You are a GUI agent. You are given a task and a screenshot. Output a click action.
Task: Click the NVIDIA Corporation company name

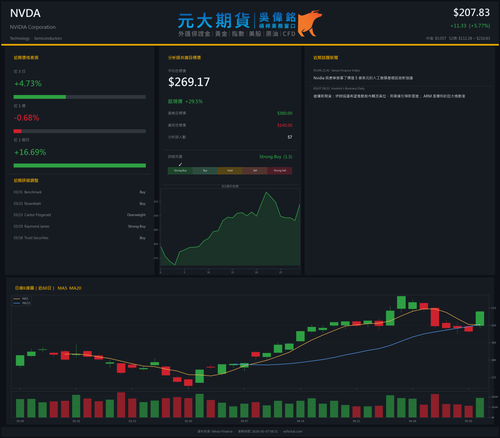point(33,27)
